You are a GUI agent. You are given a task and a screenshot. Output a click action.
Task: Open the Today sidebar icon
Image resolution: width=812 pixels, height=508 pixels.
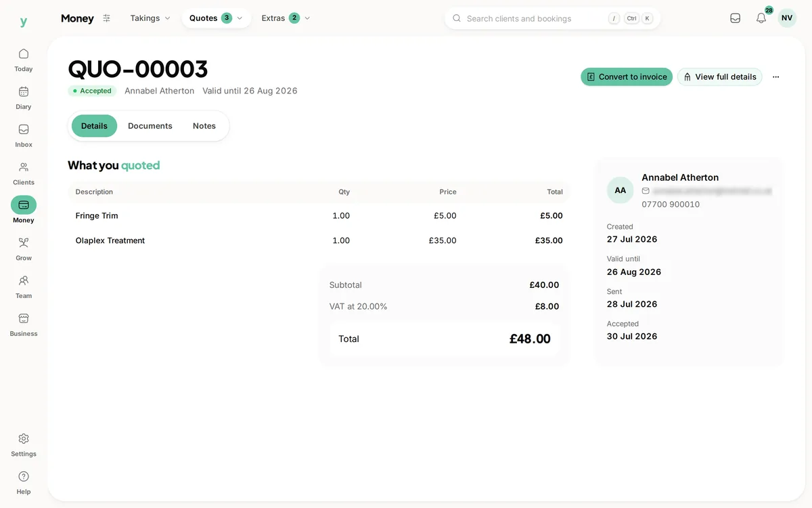click(x=24, y=54)
